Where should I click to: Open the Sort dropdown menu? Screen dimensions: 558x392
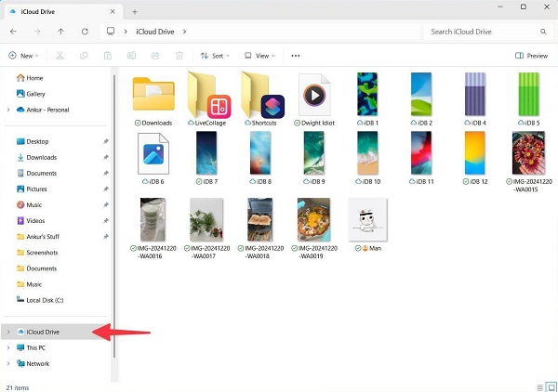coord(215,56)
